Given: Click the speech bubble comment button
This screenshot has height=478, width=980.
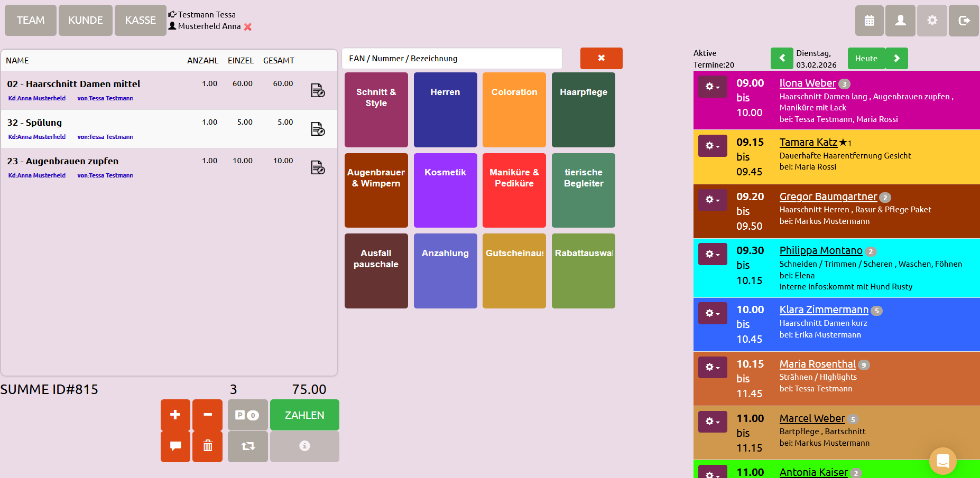Looking at the screenshot, I should 175,446.
